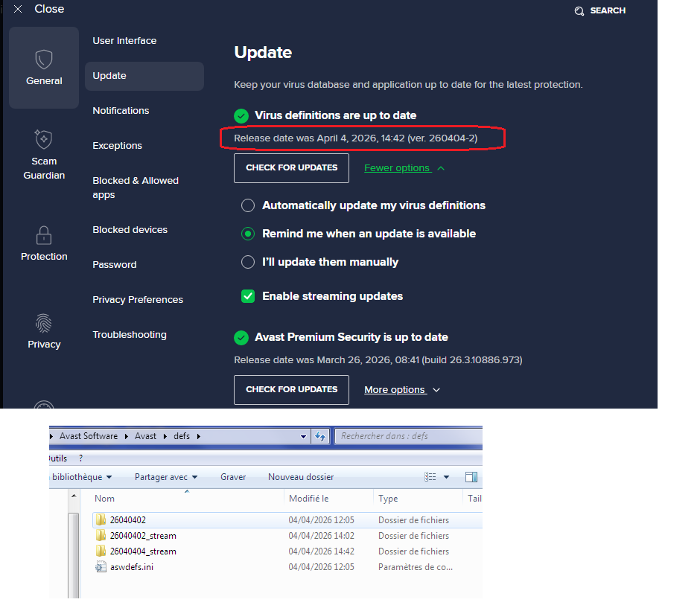Expand More options under Avast Premium Security

click(x=401, y=390)
